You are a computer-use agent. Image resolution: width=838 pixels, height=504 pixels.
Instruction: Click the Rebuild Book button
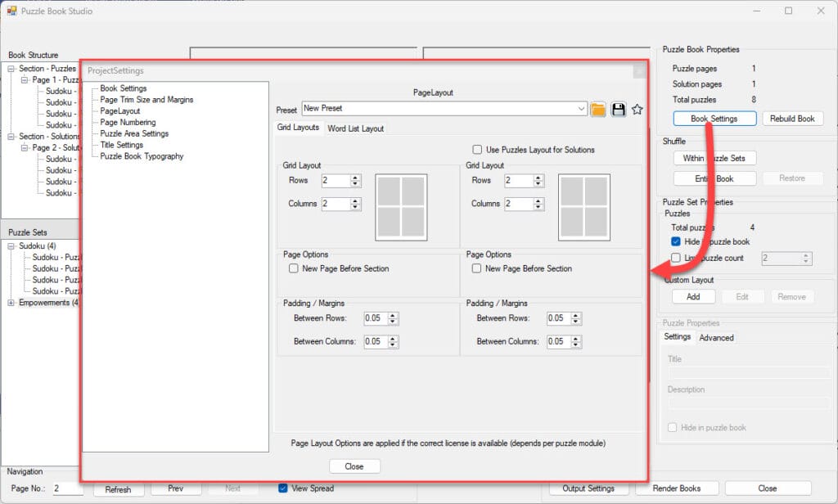792,119
